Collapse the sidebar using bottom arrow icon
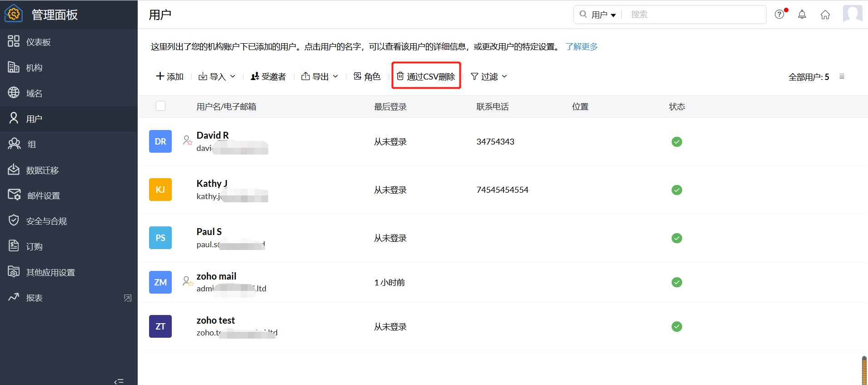The image size is (868, 385). point(119,381)
